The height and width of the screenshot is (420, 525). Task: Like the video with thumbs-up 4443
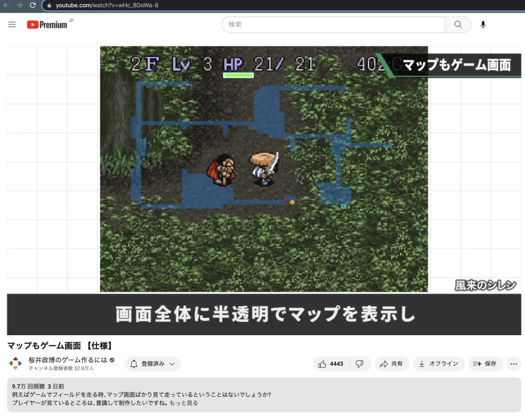click(331, 364)
